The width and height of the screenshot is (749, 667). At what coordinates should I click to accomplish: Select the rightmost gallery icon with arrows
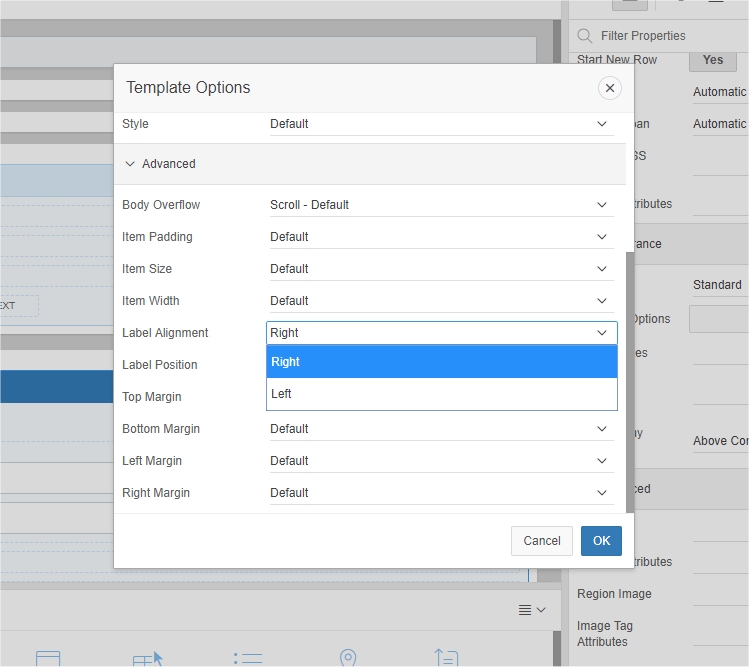pyautogui.click(x=446, y=658)
